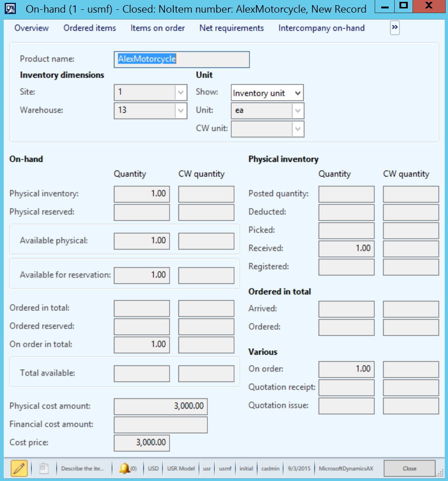Open the CW unit dropdown
The width and height of the screenshot is (448, 481).
tap(298, 129)
